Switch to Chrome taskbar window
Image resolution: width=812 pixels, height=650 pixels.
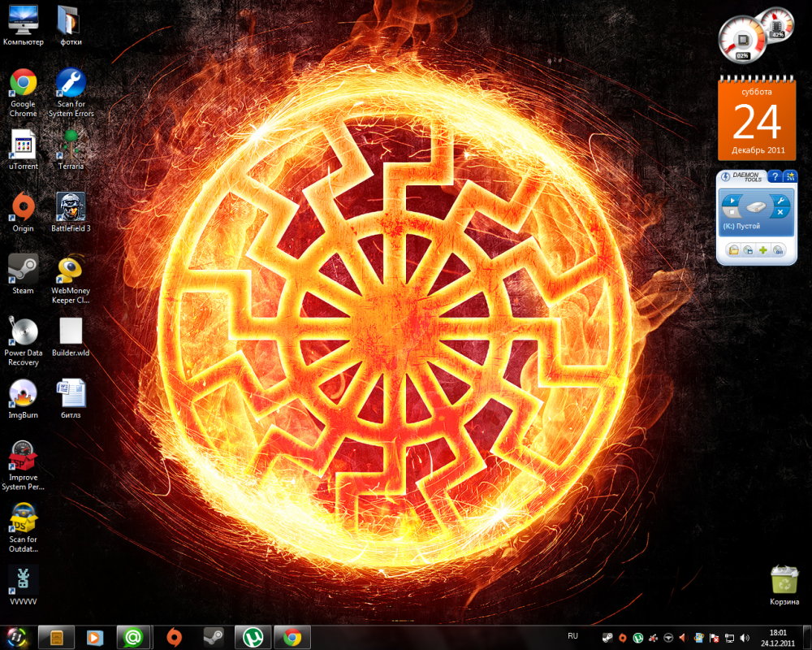(x=292, y=638)
